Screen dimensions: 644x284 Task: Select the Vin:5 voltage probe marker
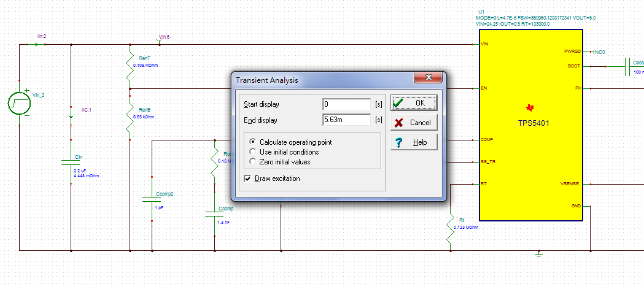160,41
